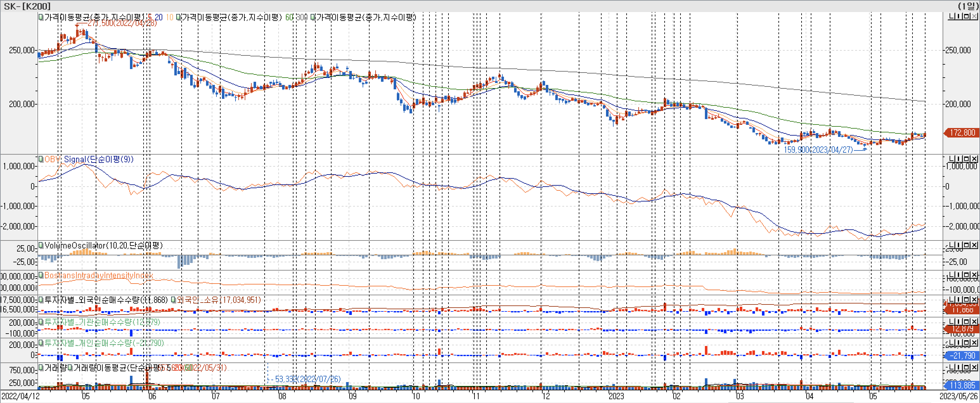The height and width of the screenshot is (403, 980).
Task: Maximize the main price chart panel
Action: pos(967,16)
